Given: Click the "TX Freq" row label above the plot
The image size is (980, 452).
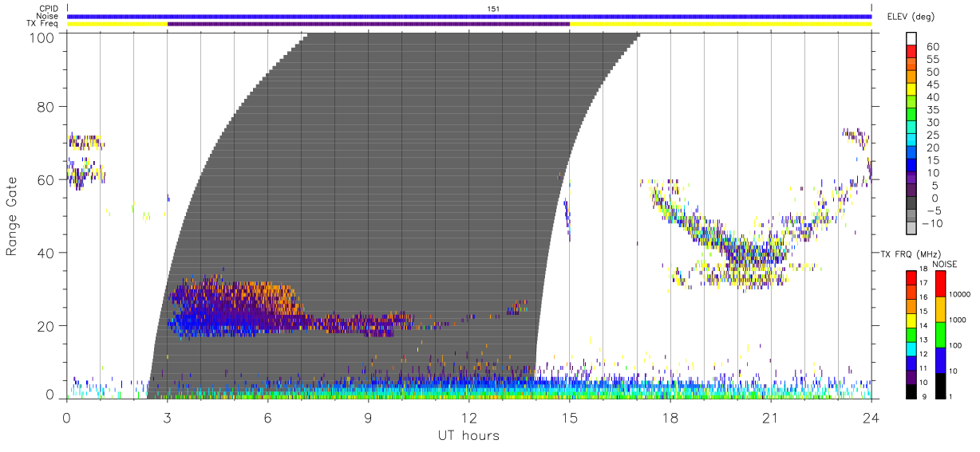Looking at the screenshot, I should click(42, 24).
